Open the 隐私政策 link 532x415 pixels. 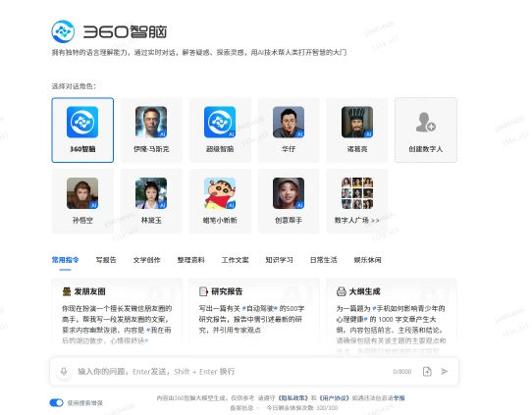coord(293,398)
